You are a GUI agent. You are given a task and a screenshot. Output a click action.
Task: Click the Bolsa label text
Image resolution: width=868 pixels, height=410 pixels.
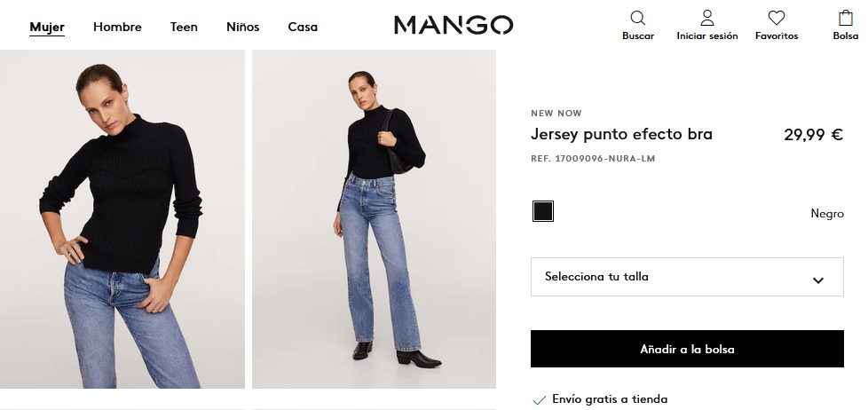845,36
